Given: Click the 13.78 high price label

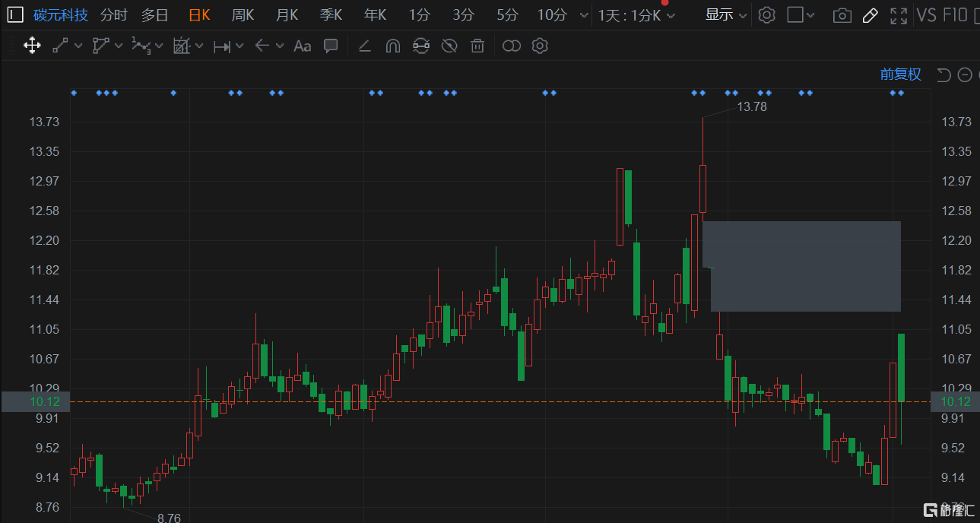Looking at the screenshot, I should [752, 106].
